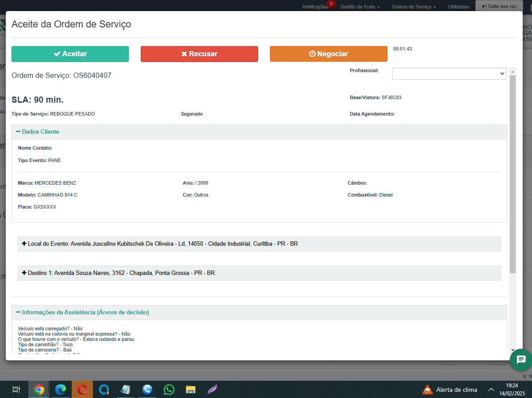This screenshot has width=532, height=398.
Task: Click the MERCEDES BENZ brand text
Action: 55,183
